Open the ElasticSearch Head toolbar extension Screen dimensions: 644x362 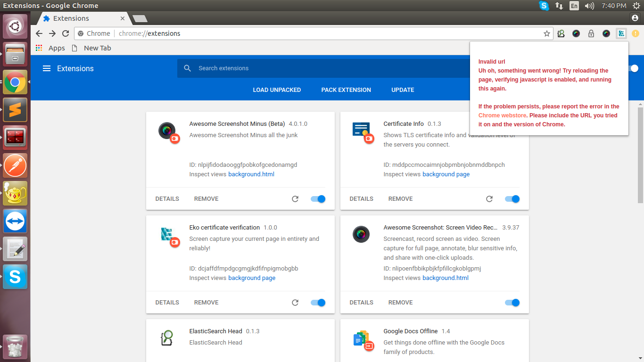561,33
